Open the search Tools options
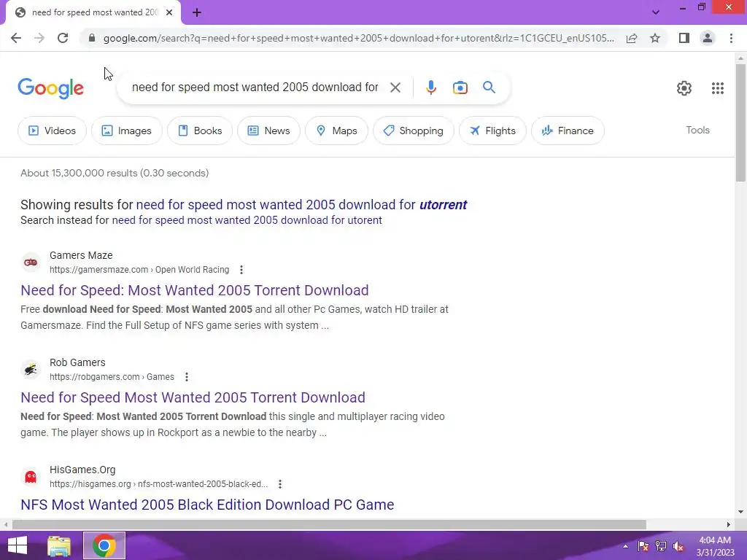747x560 pixels. click(697, 130)
